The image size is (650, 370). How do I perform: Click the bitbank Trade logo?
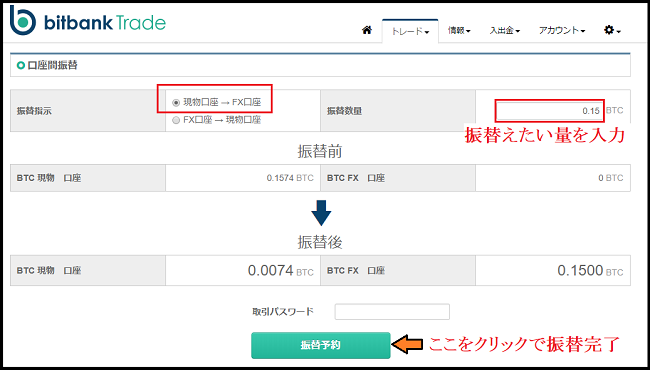point(88,20)
